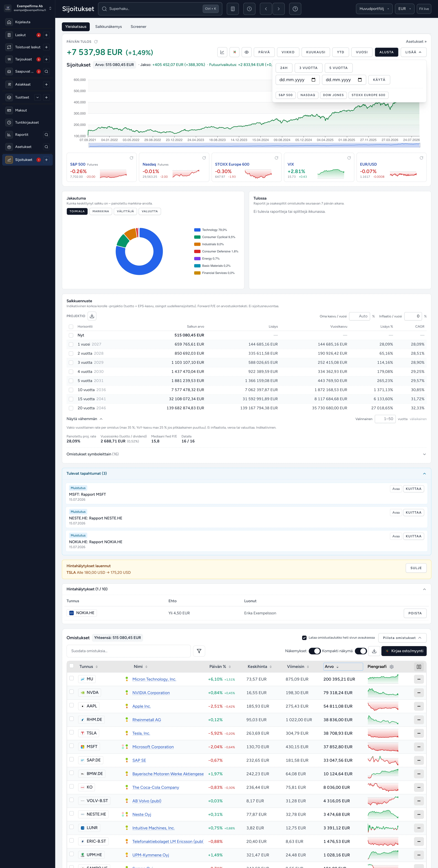Collapse the Lisää period options

tap(413, 52)
